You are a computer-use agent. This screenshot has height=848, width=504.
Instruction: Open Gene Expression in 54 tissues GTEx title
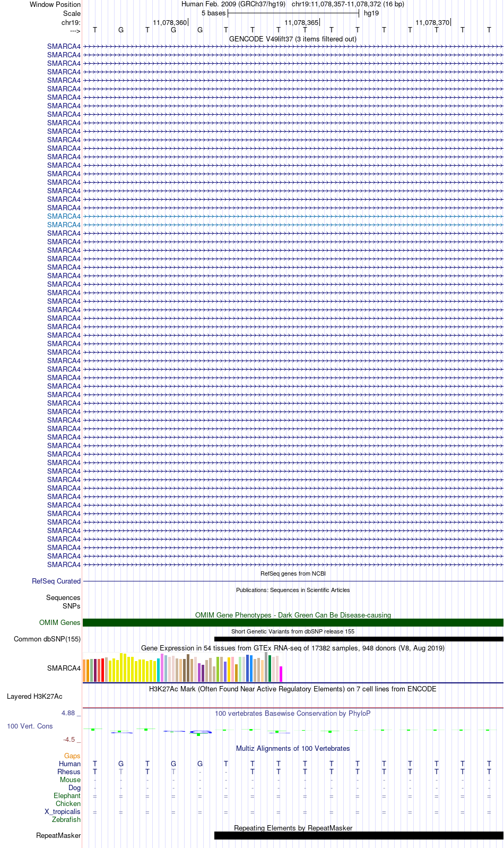pos(293,648)
